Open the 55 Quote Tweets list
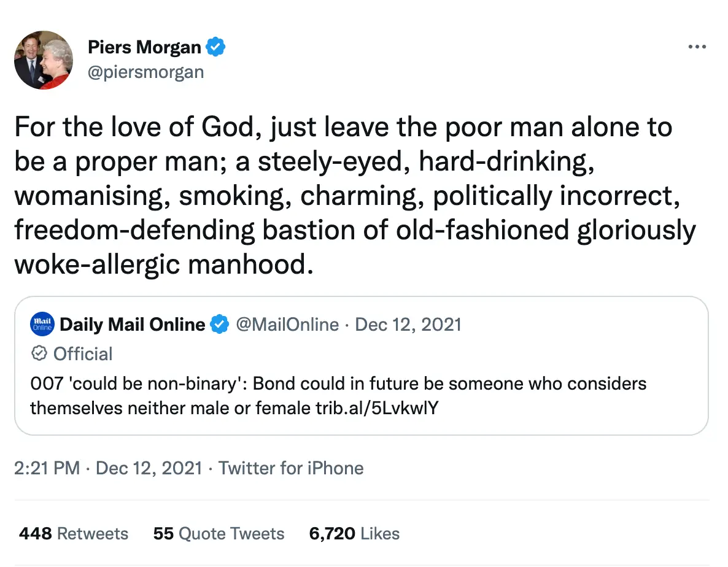728x567 pixels. 219,533
